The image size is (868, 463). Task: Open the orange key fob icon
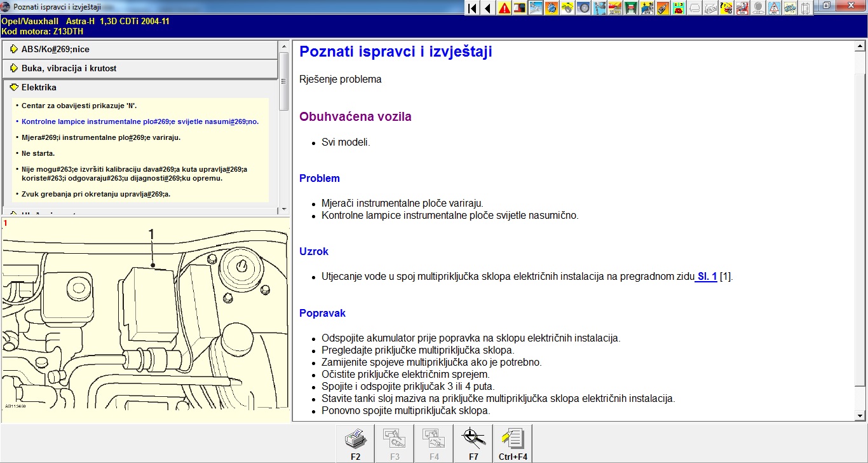tap(663, 8)
